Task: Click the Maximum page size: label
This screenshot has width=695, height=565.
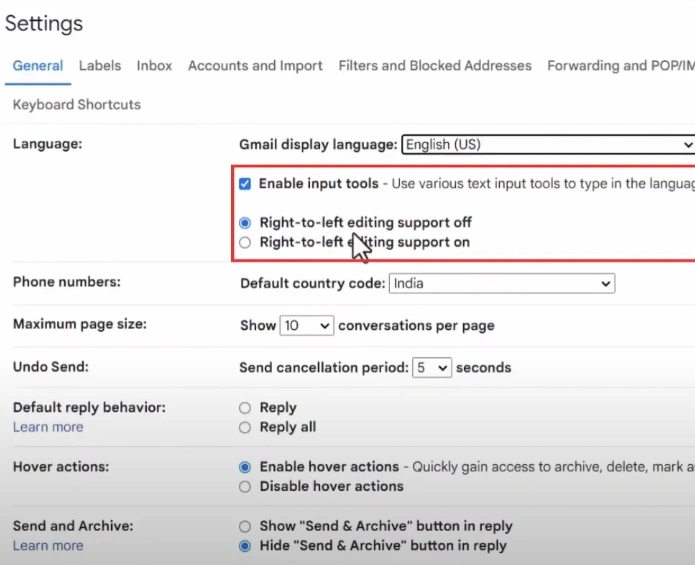Action: (x=80, y=324)
